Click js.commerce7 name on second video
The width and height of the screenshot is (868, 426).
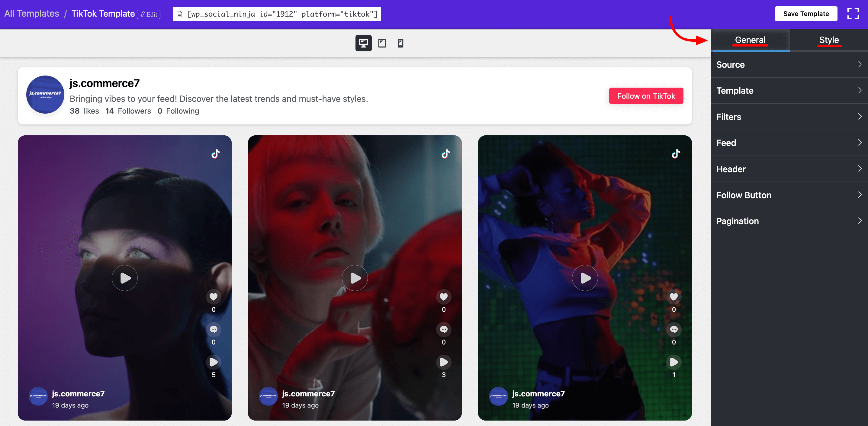pyautogui.click(x=308, y=394)
